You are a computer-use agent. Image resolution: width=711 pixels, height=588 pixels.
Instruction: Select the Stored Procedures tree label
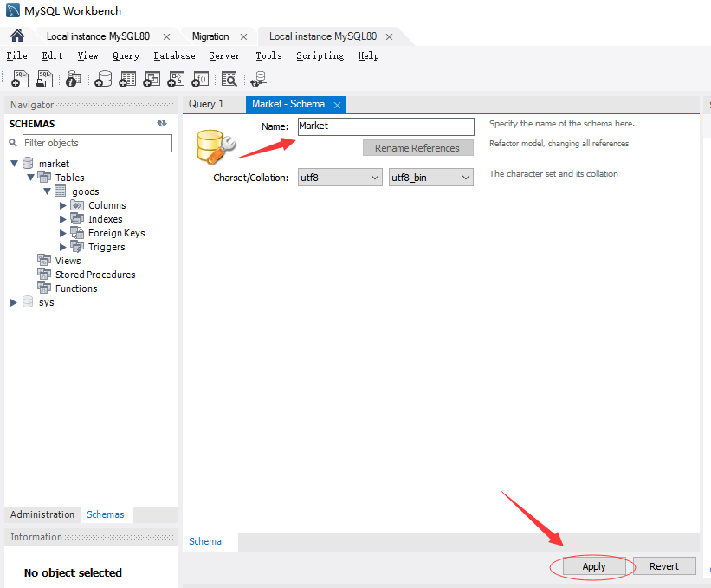95,275
